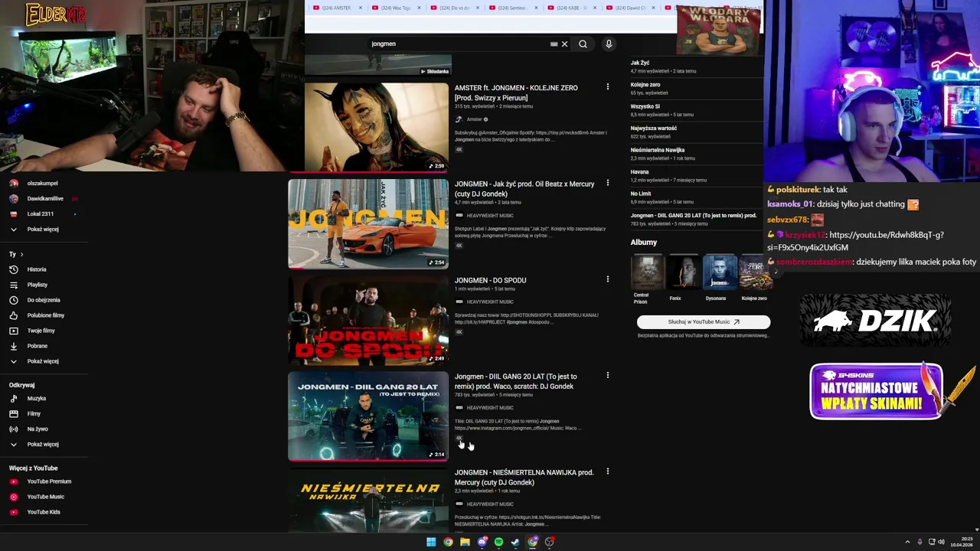Click the speaker volume tray icon
The width and height of the screenshot is (980, 551).
point(942,542)
